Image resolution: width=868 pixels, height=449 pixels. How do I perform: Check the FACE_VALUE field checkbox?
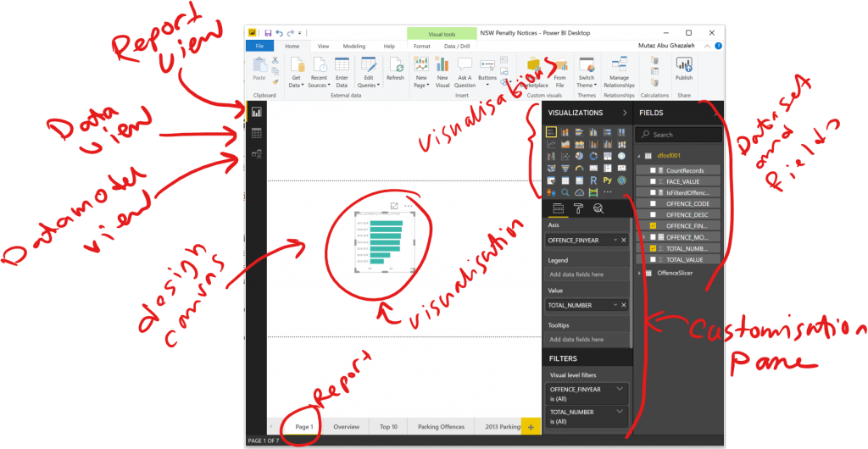tap(654, 181)
